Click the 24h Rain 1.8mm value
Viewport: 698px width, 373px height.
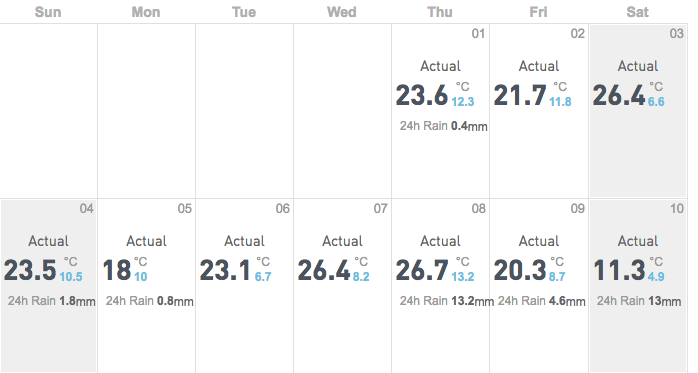pos(52,301)
